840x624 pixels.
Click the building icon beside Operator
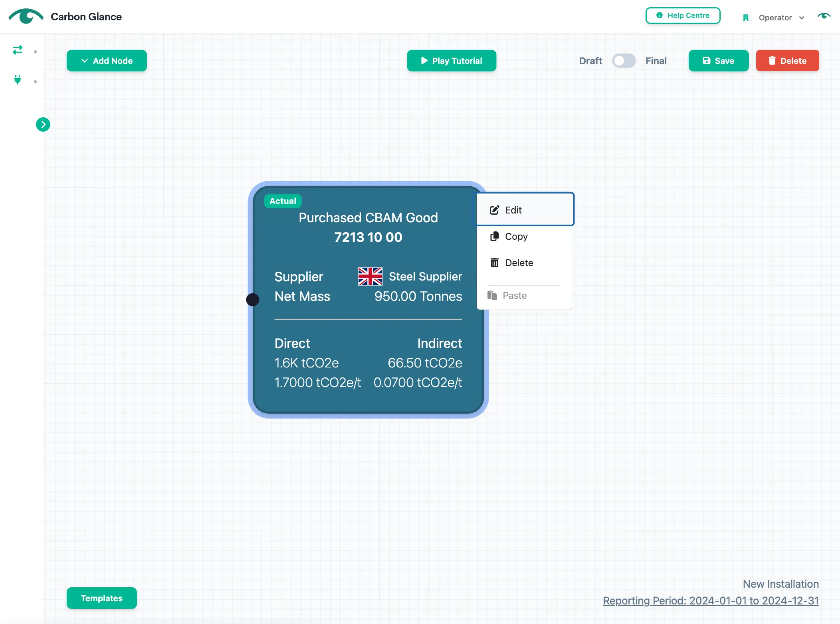[745, 18]
